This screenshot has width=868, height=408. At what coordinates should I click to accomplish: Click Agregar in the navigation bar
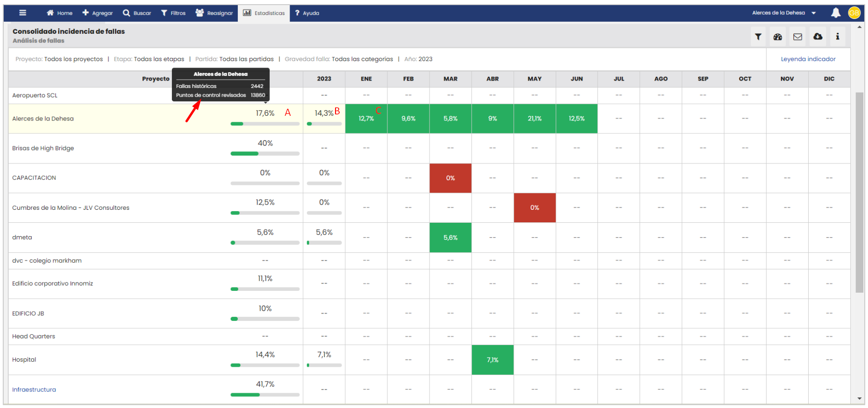(x=97, y=13)
